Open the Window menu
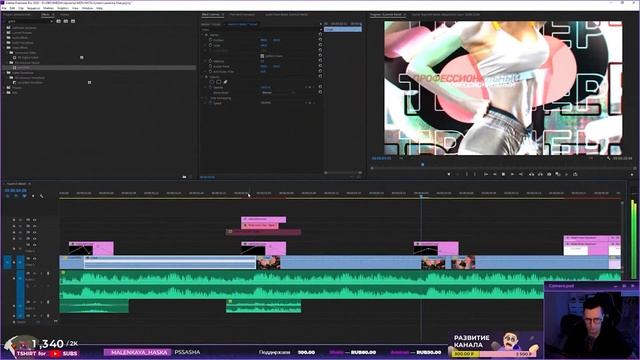The height and width of the screenshot is (360, 640). (x=87, y=8)
